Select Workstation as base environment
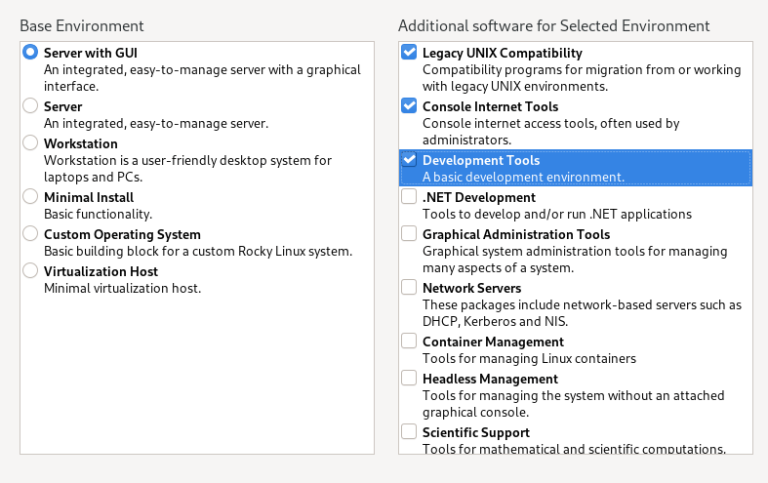The width and height of the screenshot is (768, 483). click(31, 143)
